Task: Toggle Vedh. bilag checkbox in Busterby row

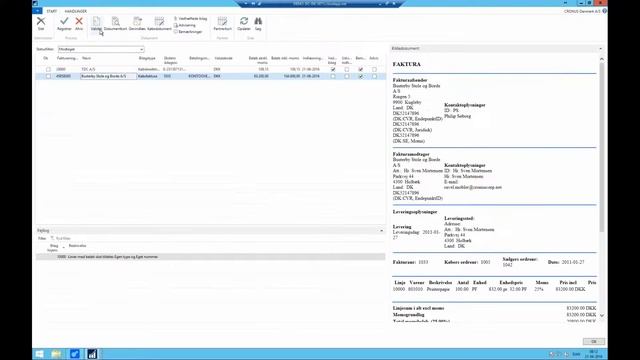Action: 333,76
